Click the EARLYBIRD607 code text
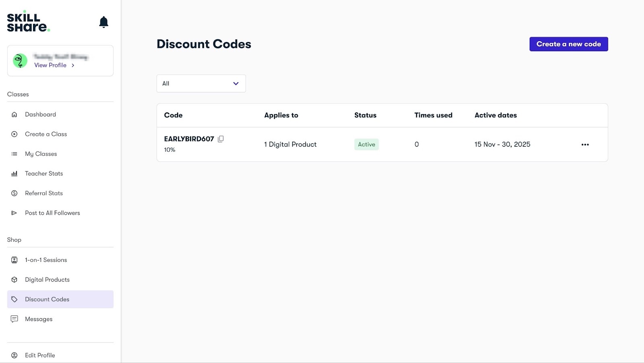 [189, 139]
